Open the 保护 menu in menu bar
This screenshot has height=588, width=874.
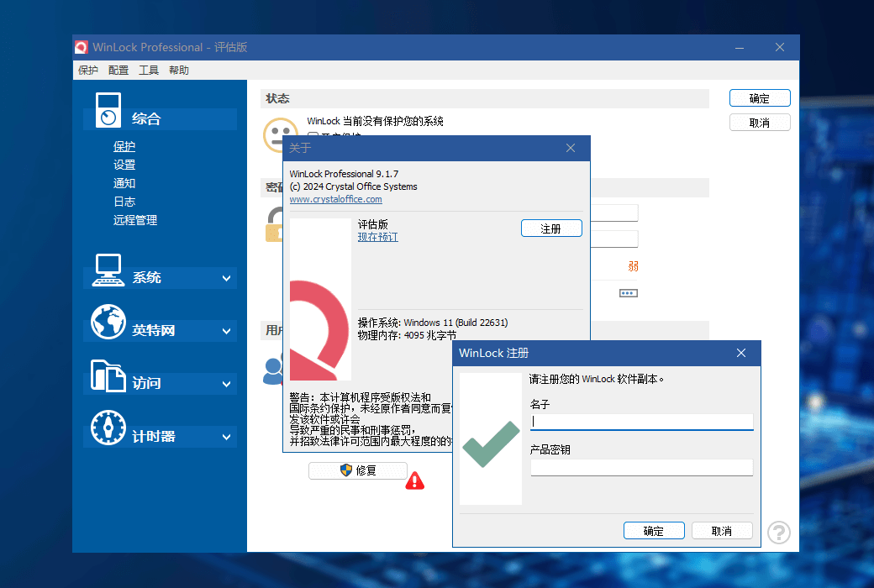(87, 71)
